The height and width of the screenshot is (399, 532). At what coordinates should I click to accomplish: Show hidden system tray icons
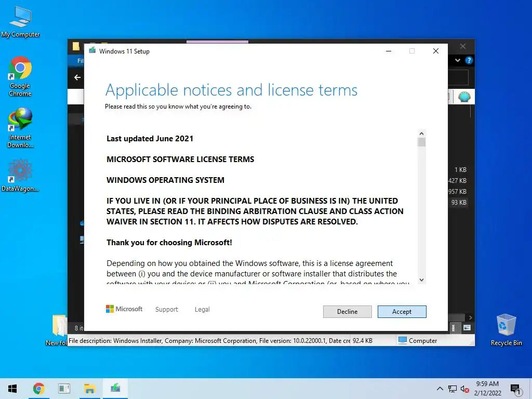(440, 389)
